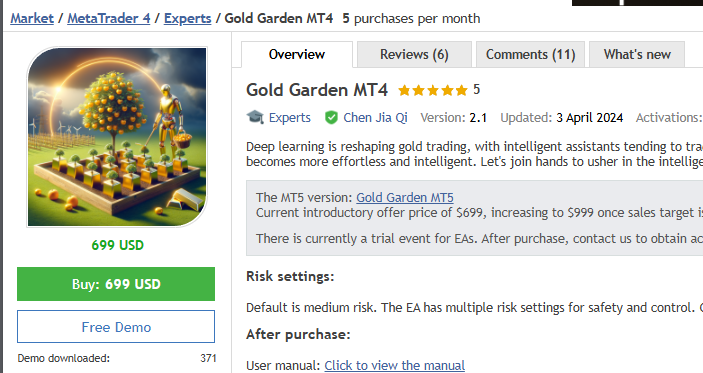Click the five-star rating icons
The image size is (703, 373).
[433, 91]
